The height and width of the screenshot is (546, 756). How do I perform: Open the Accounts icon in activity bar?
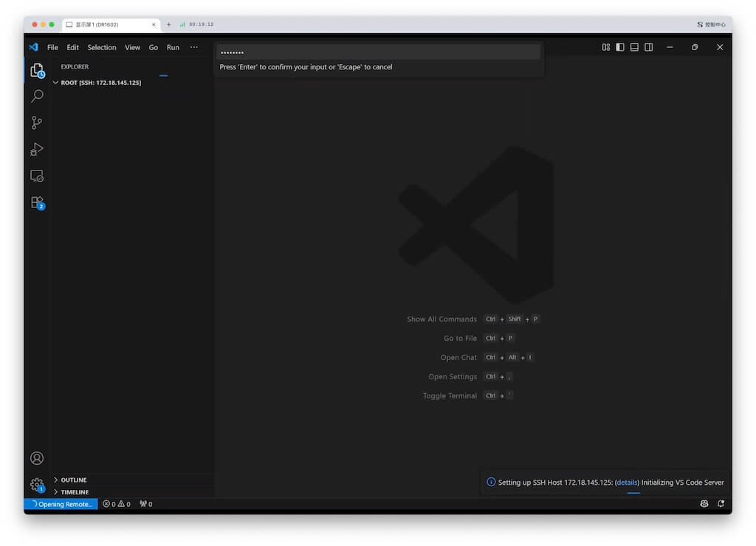[x=37, y=458]
